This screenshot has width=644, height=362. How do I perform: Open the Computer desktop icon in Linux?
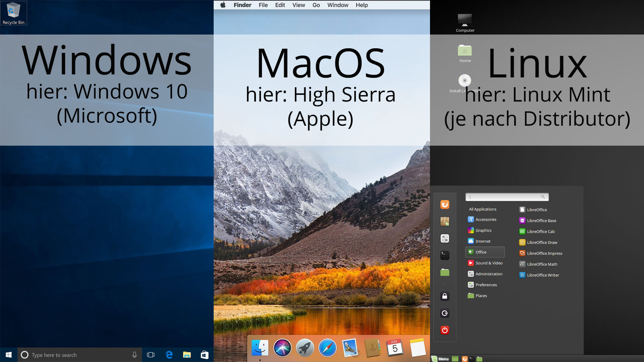(465, 23)
